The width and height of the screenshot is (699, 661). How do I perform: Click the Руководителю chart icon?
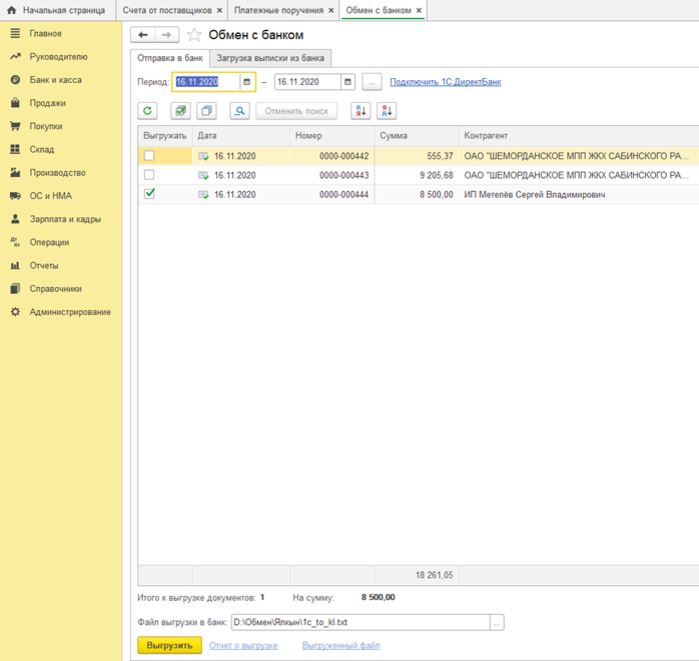coord(15,57)
